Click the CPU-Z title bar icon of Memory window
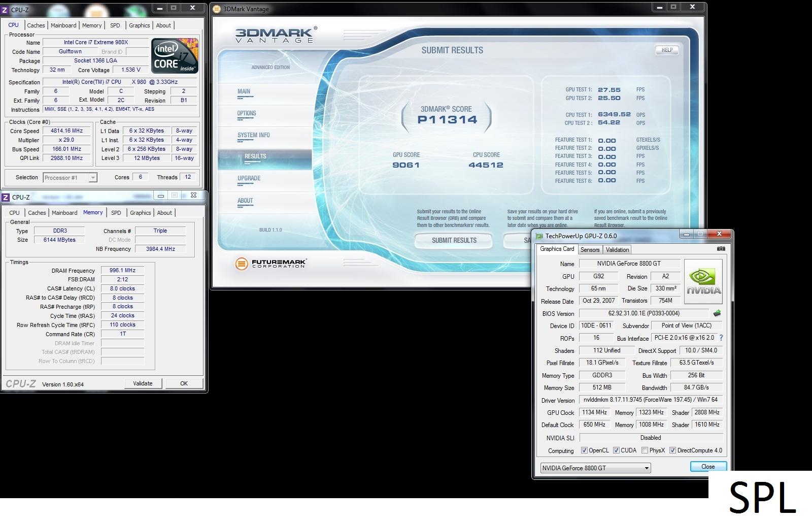Screen dimensions: 812x520 tap(6, 197)
